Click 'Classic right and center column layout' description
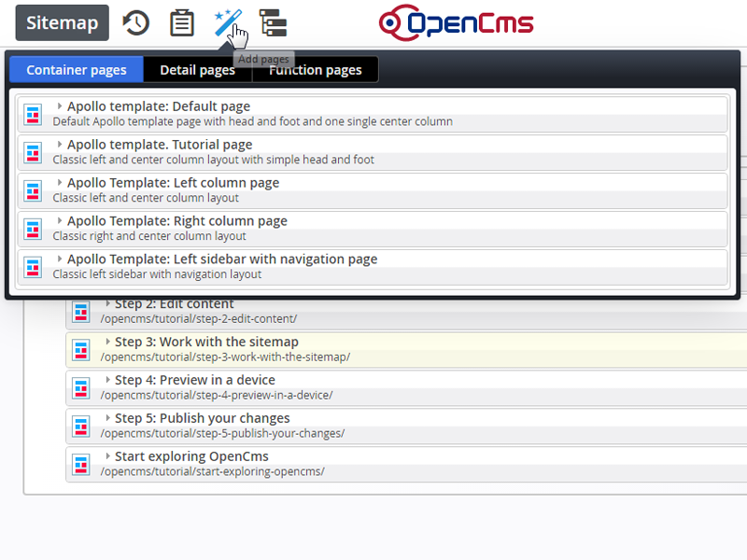The width and height of the screenshot is (747, 560). [149, 236]
